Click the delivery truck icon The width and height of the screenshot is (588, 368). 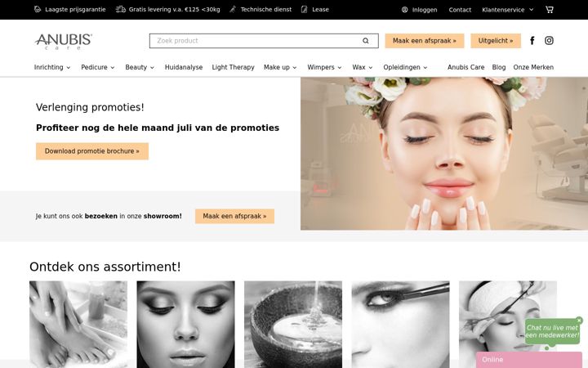(120, 9)
